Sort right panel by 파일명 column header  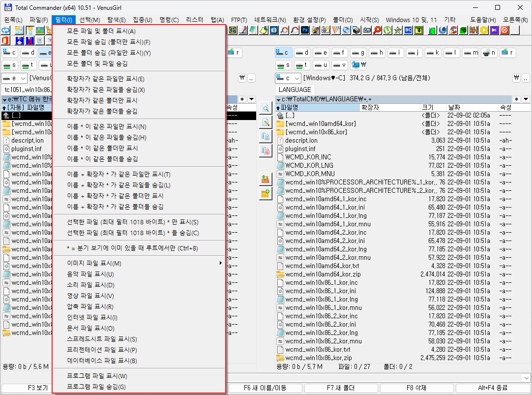pos(317,107)
